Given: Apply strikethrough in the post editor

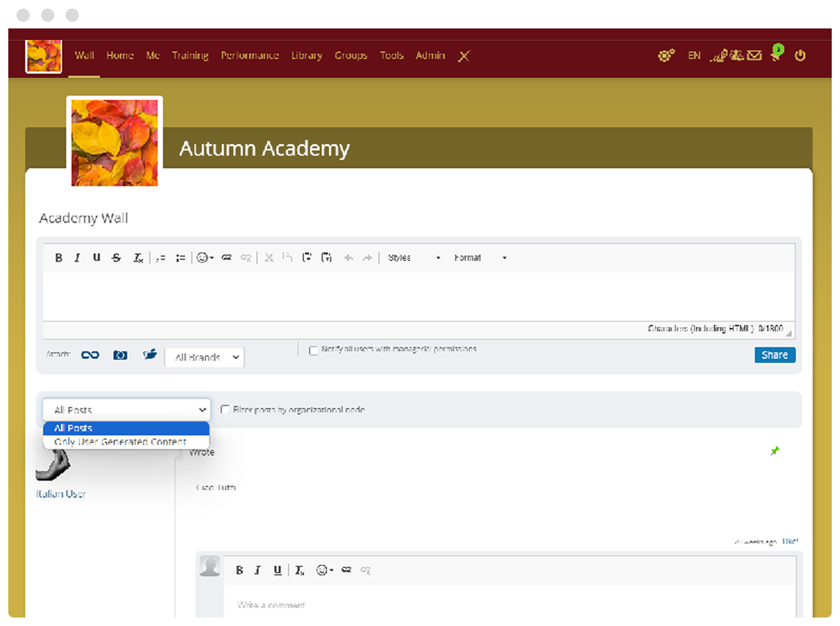Looking at the screenshot, I should click(x=116, y=258).
